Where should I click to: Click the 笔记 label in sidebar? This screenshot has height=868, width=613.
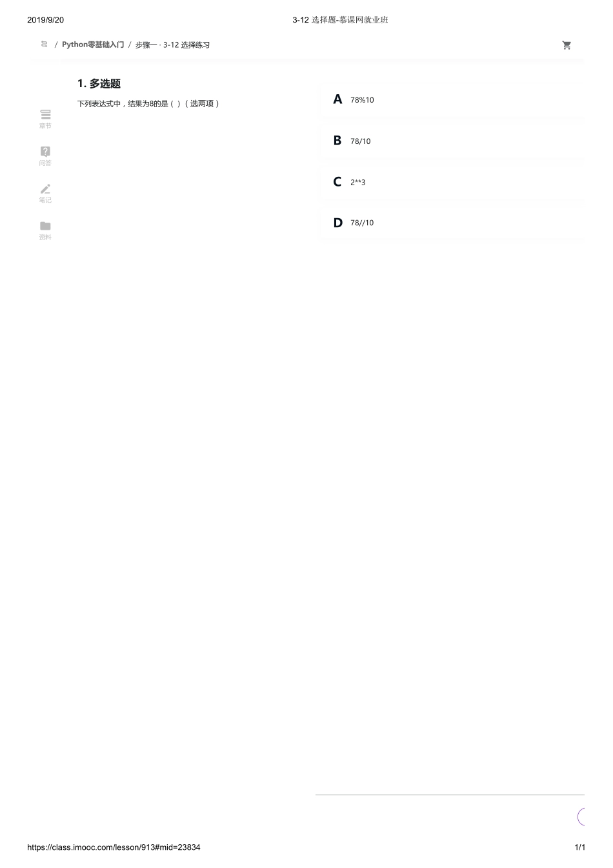coord(45,200)
